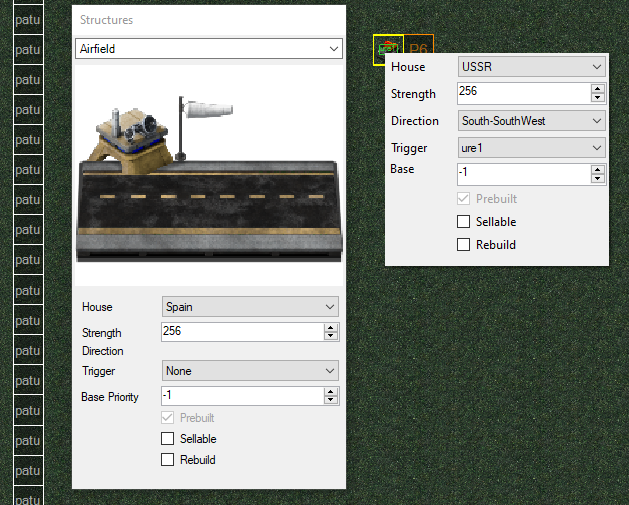
Task: Enable Sellable checkbox in Structures panel
Action: click(167, 439)
